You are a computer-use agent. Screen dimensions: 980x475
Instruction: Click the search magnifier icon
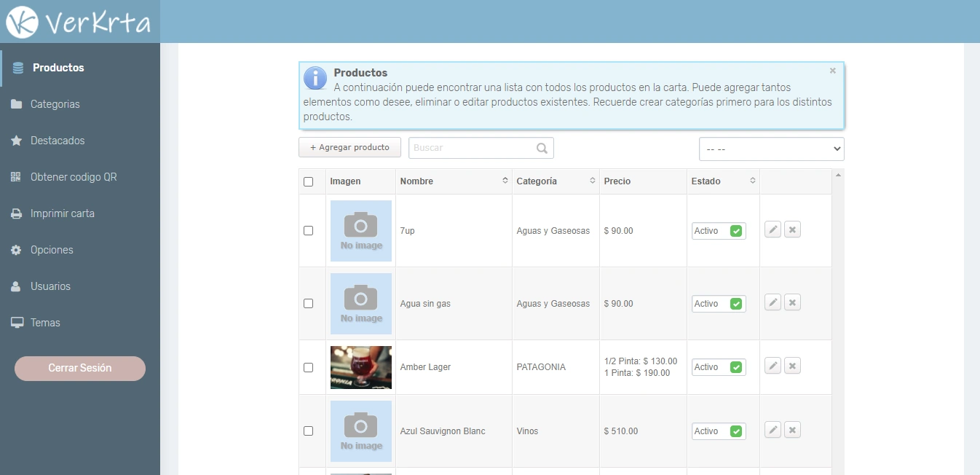click(x=542, y=148)
